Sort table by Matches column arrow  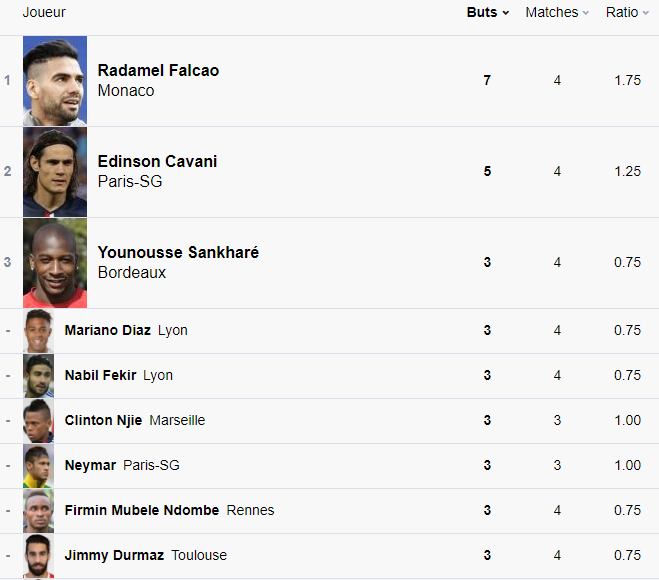coord(586,13)
